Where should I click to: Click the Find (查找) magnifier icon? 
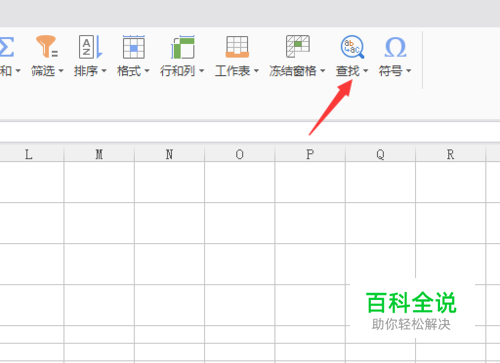coord(352,47)
